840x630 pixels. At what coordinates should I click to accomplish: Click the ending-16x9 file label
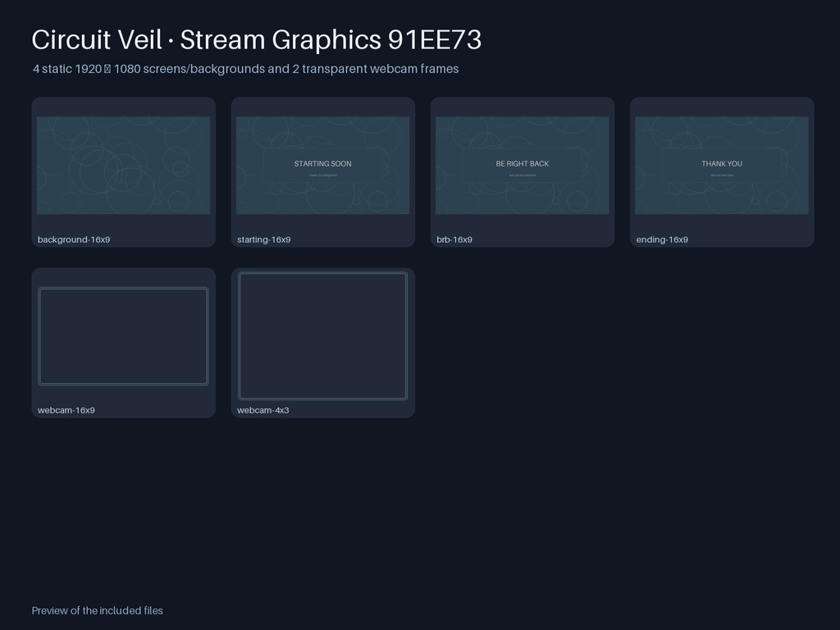pyautogui.click(x=662, y=240)
